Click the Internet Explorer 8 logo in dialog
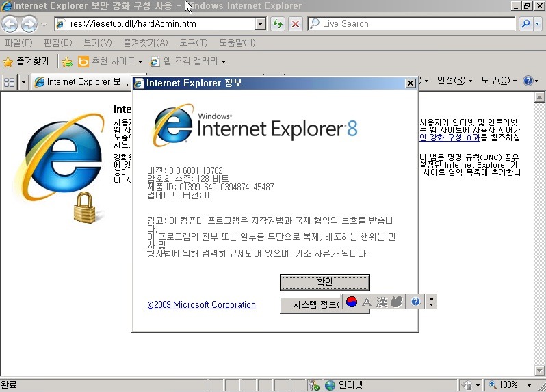The width and height of the screenshot is (546, 392). [255, 126]
